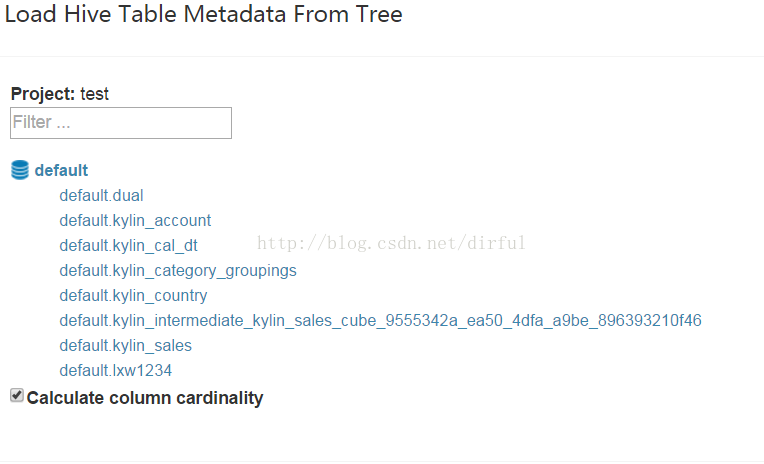Click the long 896393210f46 hash suffix
Image resolution: width=764 pixels, height=464 pixels.
(x=649, y=321)
